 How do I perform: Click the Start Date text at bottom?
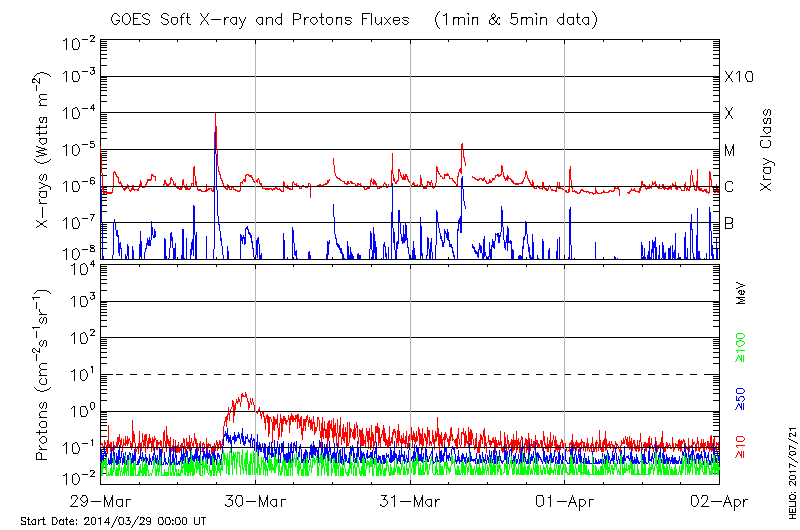pyautogui.click(x=113, y=521)
